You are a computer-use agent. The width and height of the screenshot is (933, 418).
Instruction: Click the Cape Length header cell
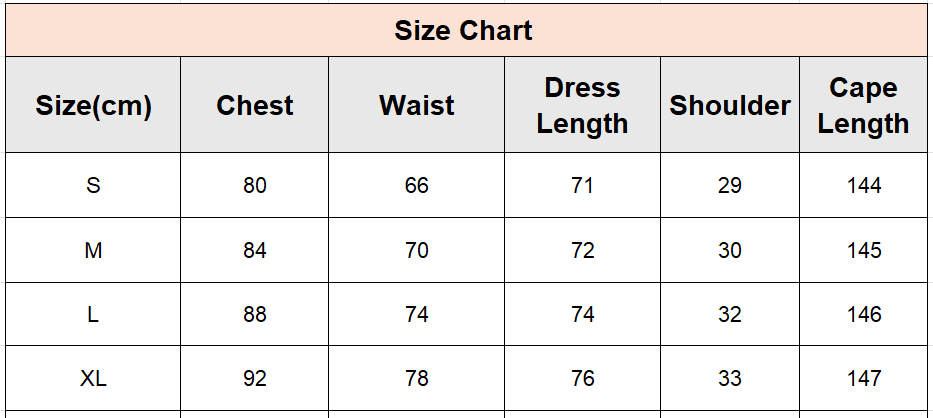point(863,105)
